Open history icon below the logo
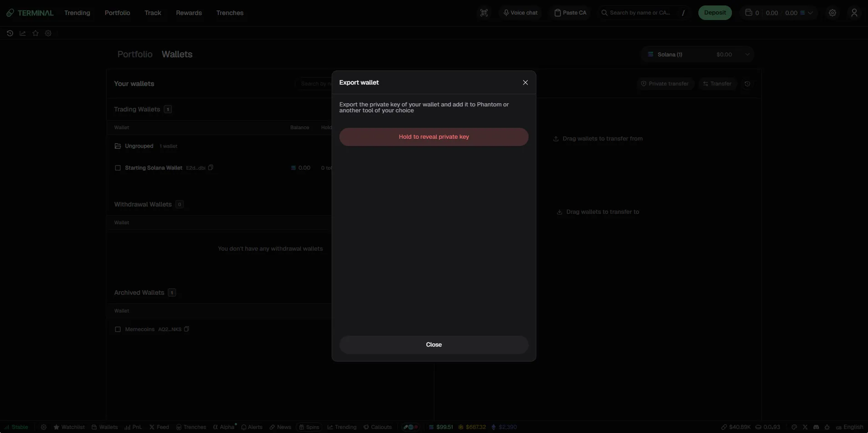 click(x=10, y=33)
